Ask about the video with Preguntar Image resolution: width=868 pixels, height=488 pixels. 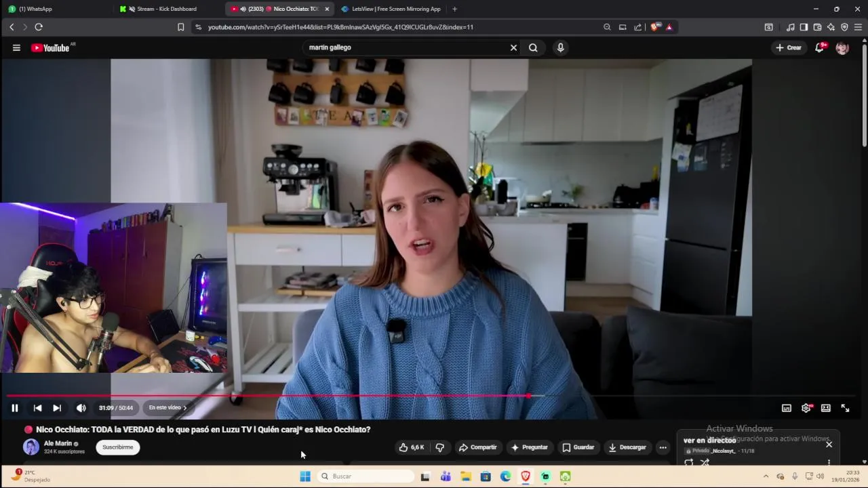coord(530,447)
